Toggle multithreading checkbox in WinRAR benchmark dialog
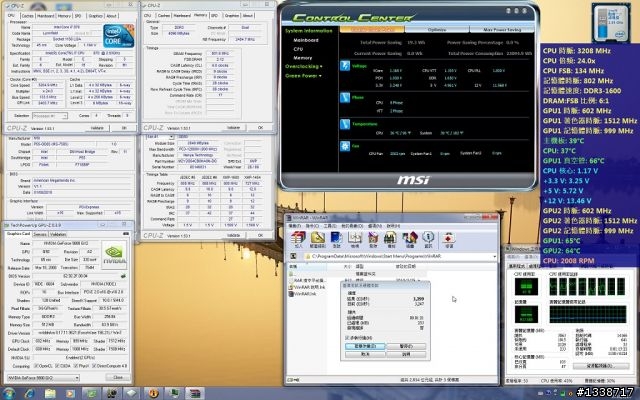Image resolution: width=640 pixels, height=400 pixels. (x=347, y=338)
